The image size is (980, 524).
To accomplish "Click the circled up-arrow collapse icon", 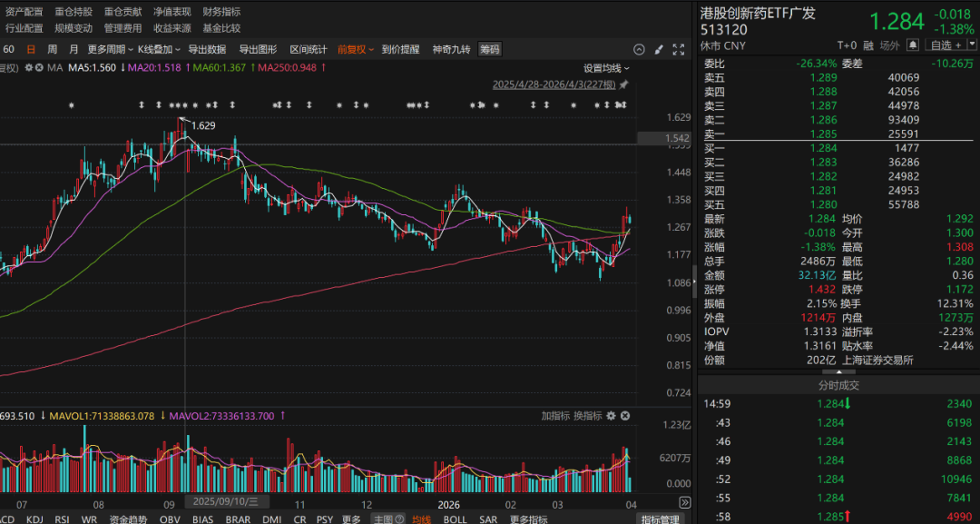I will (638, 49).
